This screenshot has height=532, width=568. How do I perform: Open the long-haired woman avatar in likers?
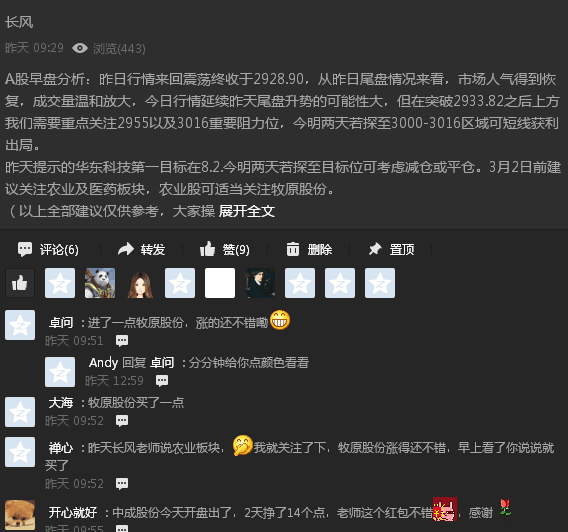pos(140,283)
